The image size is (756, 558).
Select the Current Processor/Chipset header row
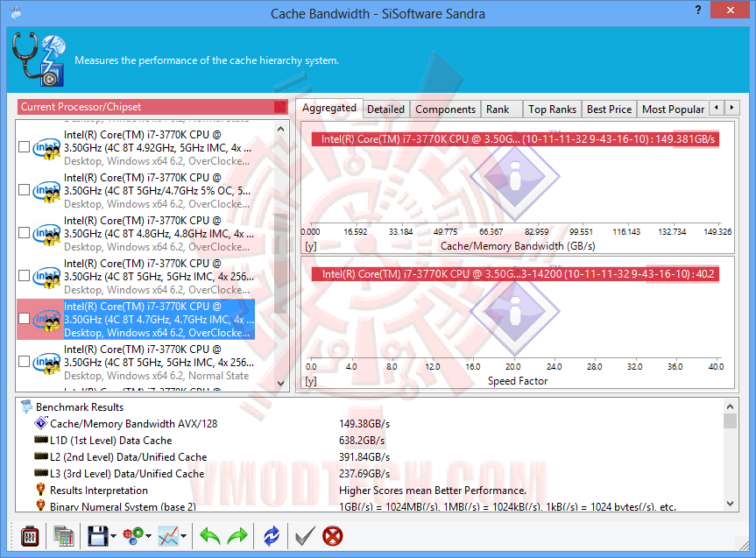point(152,107)
